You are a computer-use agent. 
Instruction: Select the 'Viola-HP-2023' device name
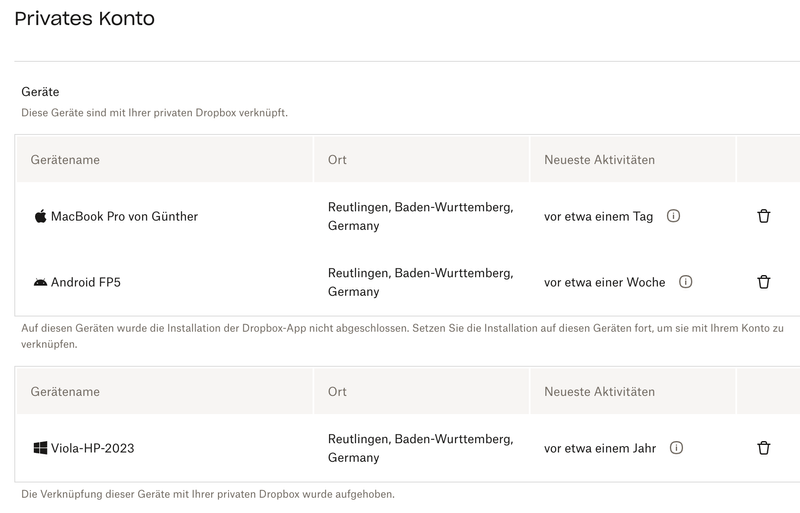(x=92, y=448)
